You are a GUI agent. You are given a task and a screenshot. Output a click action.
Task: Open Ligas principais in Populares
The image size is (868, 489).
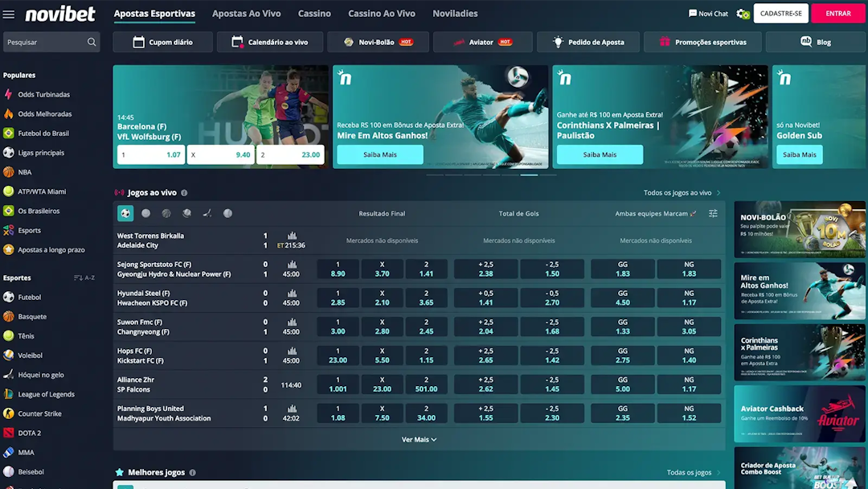(41, 153)
